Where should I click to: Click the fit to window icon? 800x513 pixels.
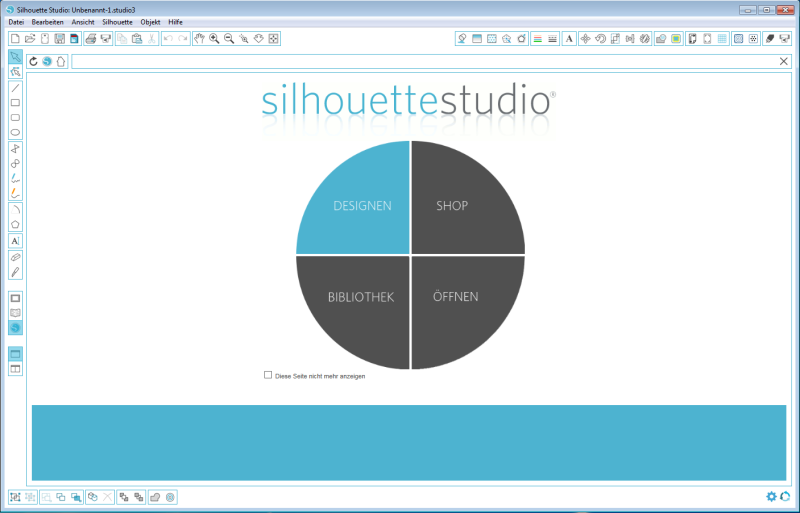coord(273,39)
